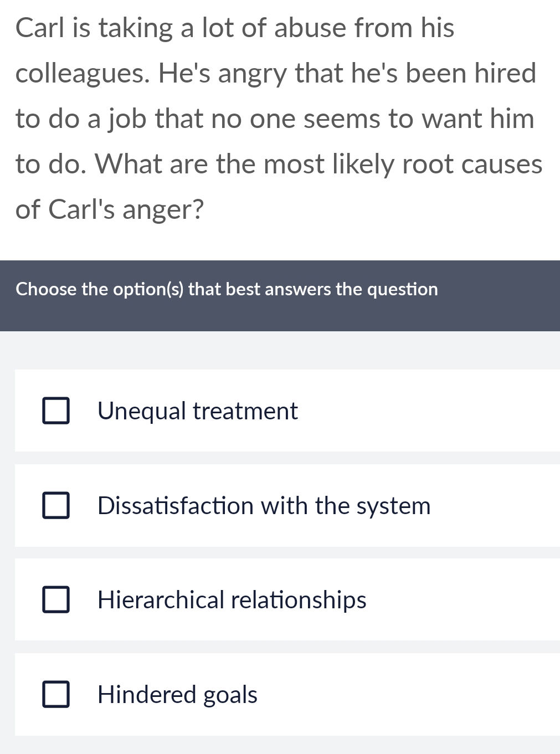
Task: Uncheck the Hierarchical relationships checkbox
Action: (x=55, y=599)
